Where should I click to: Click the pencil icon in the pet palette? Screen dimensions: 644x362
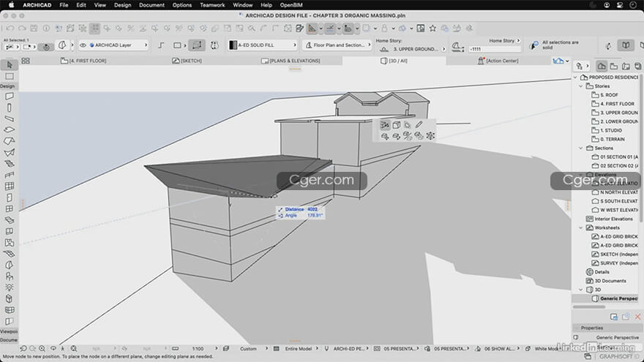point(419,125)
